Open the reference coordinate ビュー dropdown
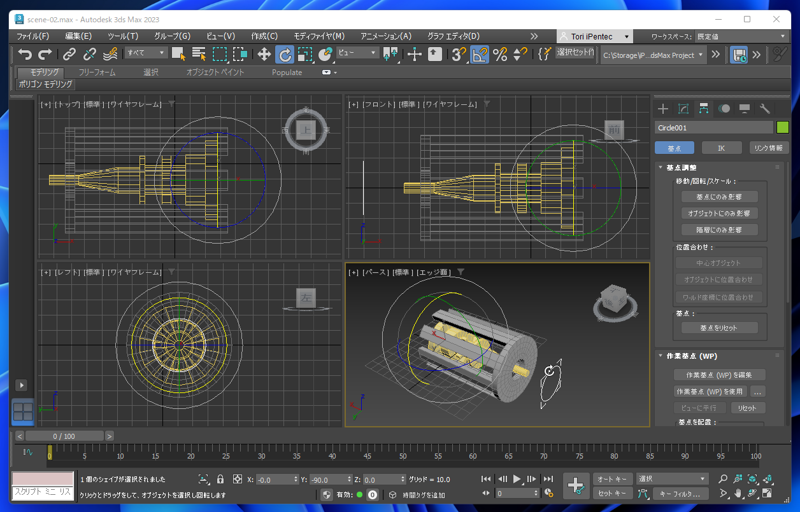The image size is (800, 512). click(x=357, y=53)
